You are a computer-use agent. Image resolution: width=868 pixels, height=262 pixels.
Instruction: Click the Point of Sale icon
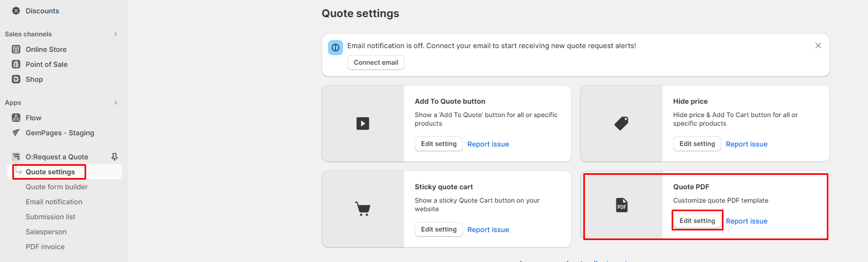(16, 64)
